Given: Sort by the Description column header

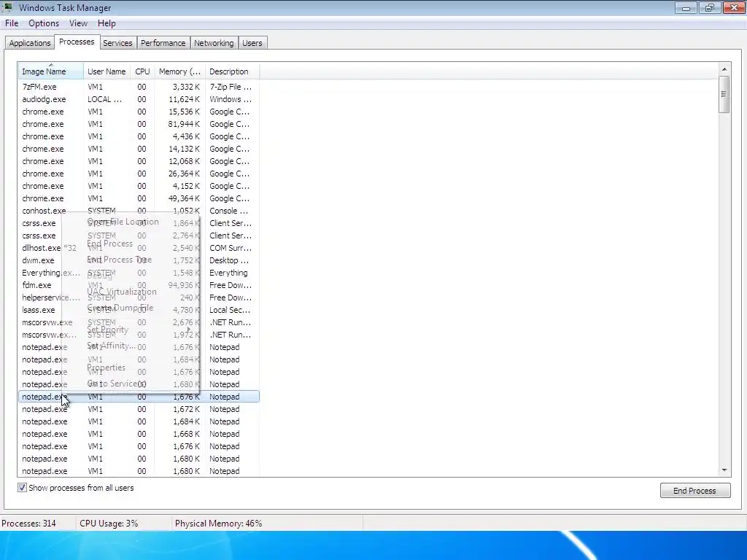Looking at the screenshot, I should (232, 71).
